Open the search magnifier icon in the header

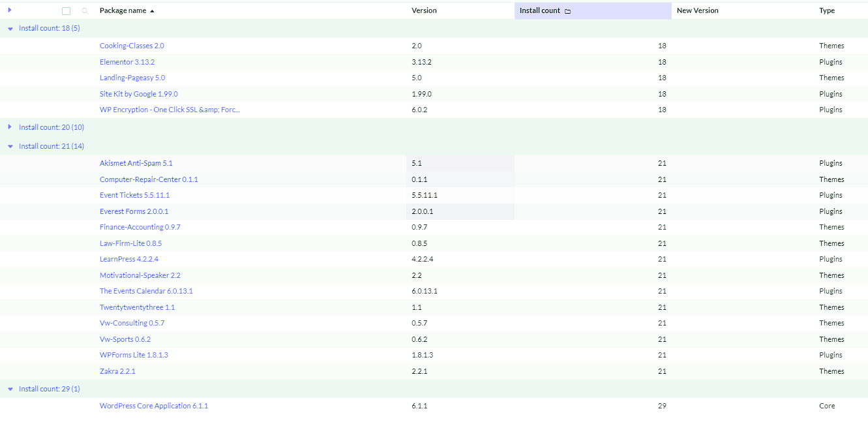[85, 11]
